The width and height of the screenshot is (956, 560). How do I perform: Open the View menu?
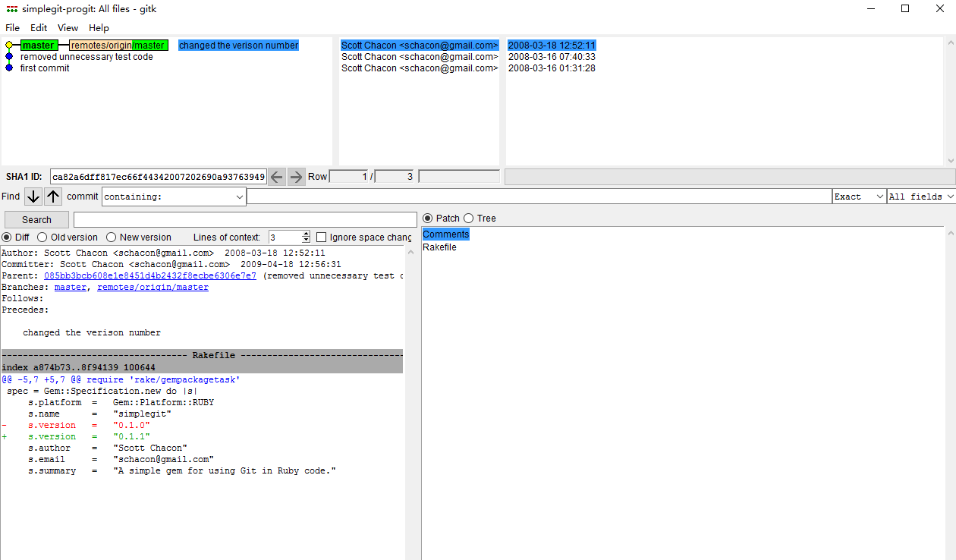click(68, 27)
